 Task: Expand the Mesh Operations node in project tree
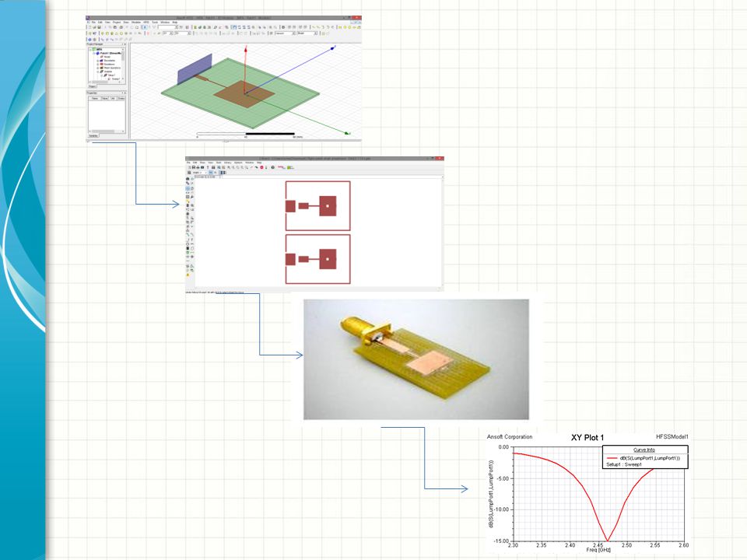click(x=98, y=68)
